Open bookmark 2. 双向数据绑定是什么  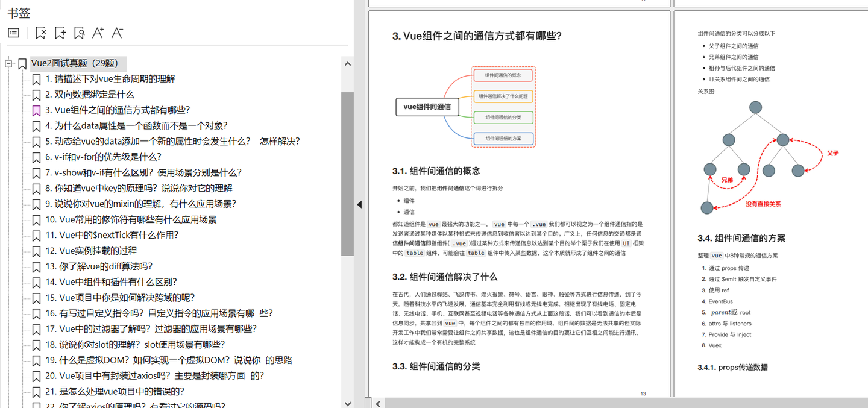click(x=90, y=95)
